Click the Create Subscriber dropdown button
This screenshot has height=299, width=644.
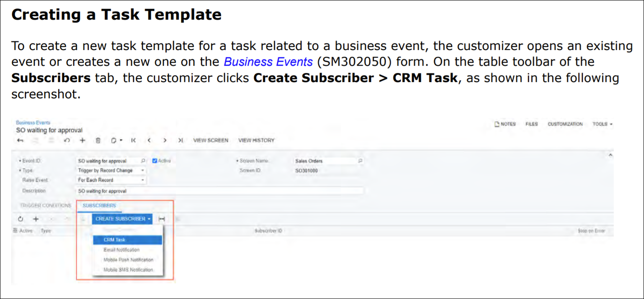point(122,219)
